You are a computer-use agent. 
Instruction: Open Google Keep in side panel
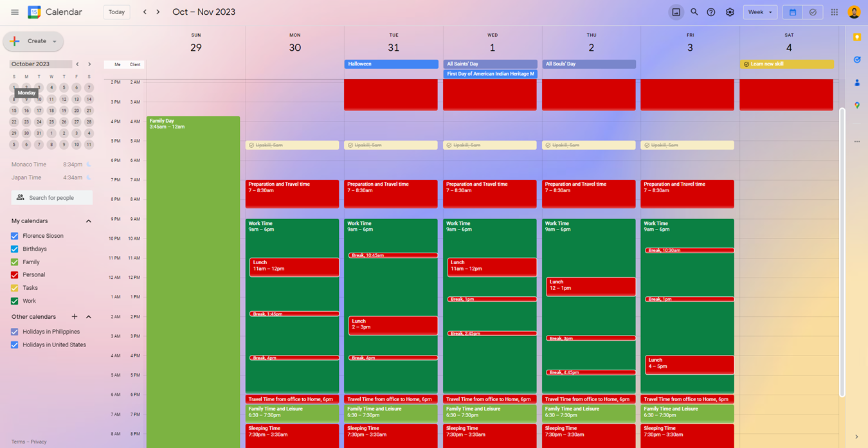tap(857, 37)
